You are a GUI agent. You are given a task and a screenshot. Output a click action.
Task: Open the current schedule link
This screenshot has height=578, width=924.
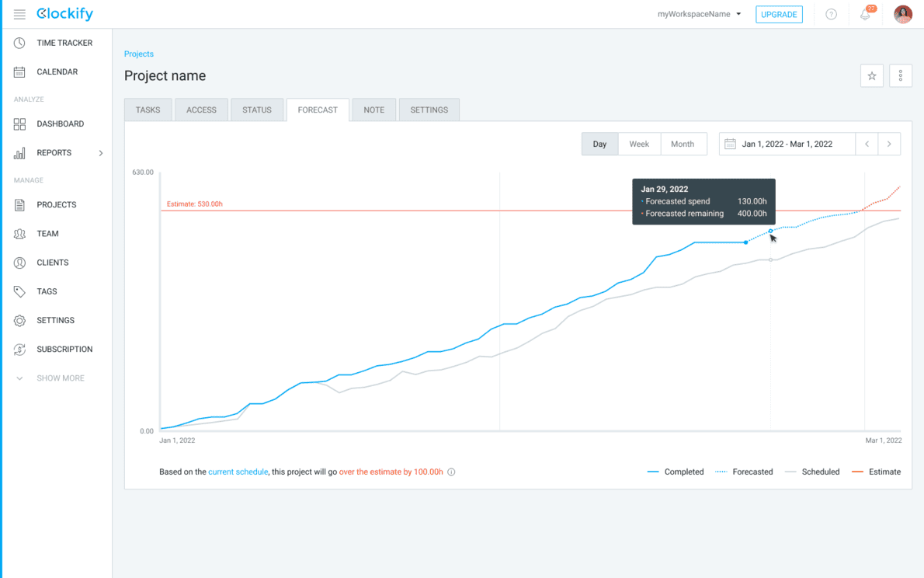click(x=238, y=472)
